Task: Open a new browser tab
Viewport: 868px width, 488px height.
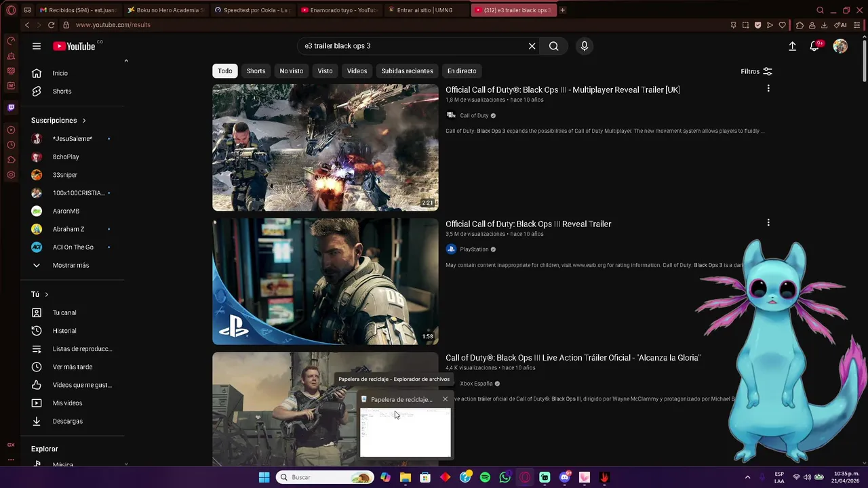Action: (x=562, y=10)
